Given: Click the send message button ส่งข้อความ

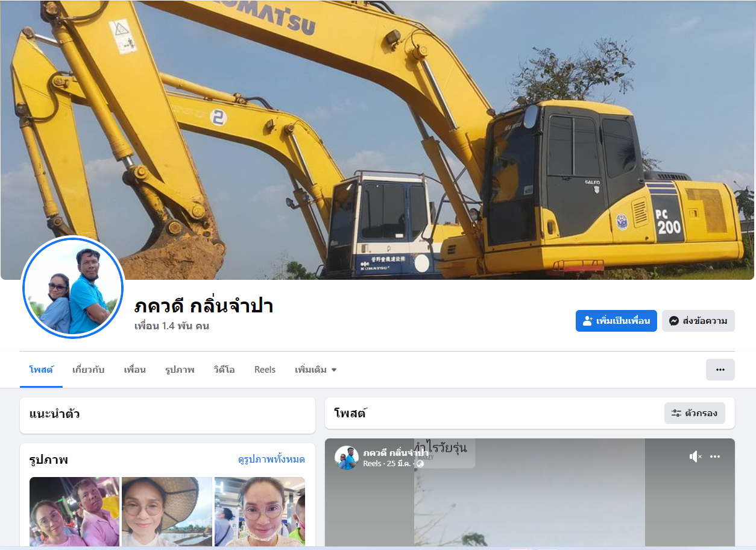Looking at the screenshot, I should (698, 321).
